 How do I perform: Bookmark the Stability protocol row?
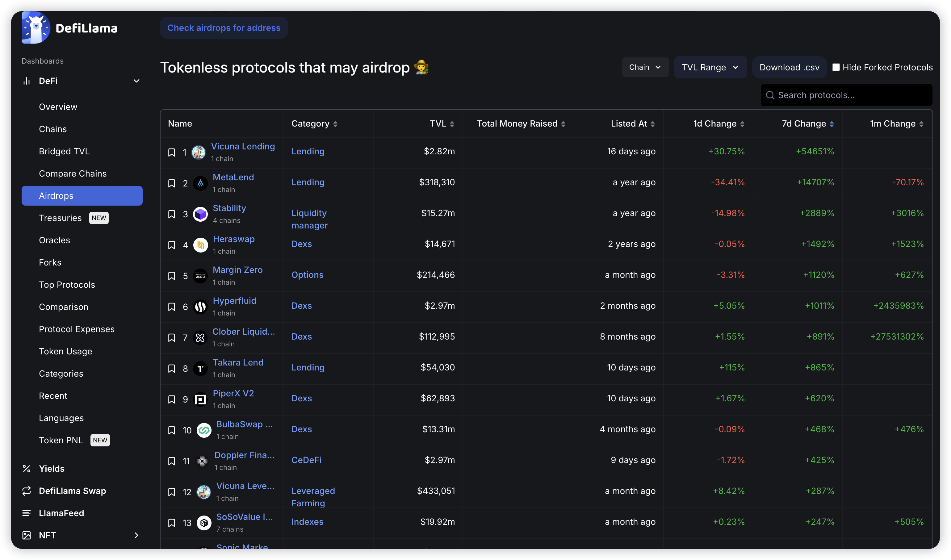pyautogui.click(x=171, y=214)
